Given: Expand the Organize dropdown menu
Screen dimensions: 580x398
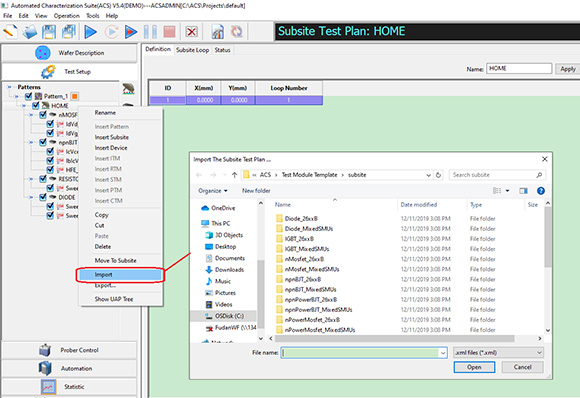Looking at the screenshot, I should coord(213,191).
